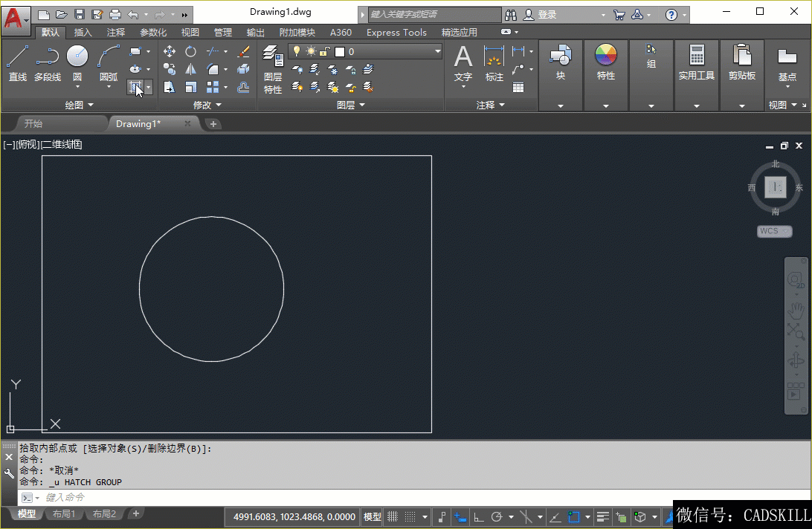Click the Hatch tool icon
The image size is (812, 529).
pyautogui.click(x=135, y=88)
